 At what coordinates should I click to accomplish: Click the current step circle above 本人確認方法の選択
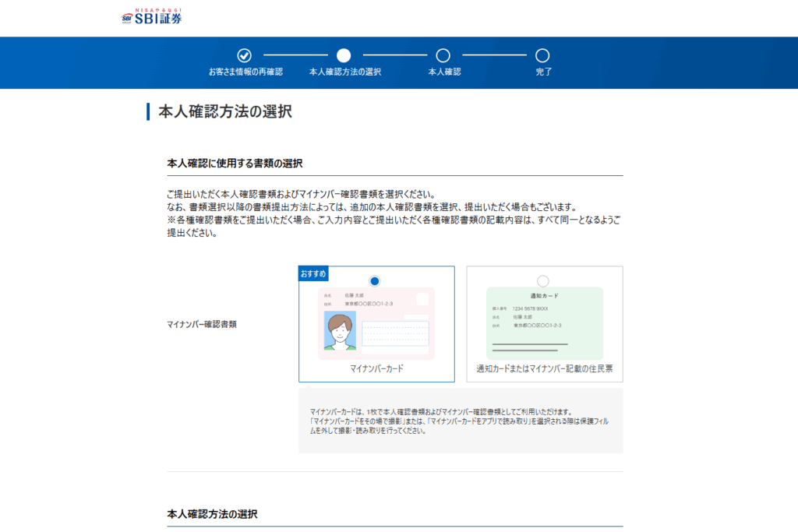tap(344, 55)
